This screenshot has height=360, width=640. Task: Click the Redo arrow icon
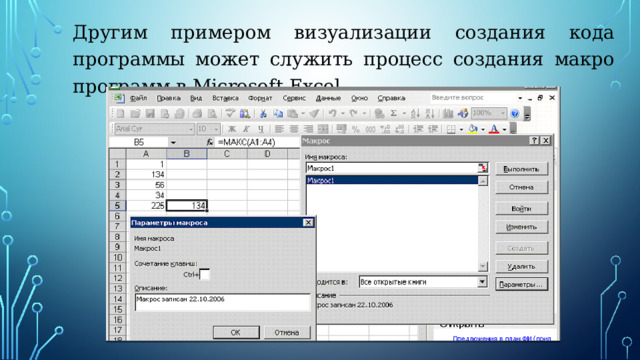click(353, 113)
